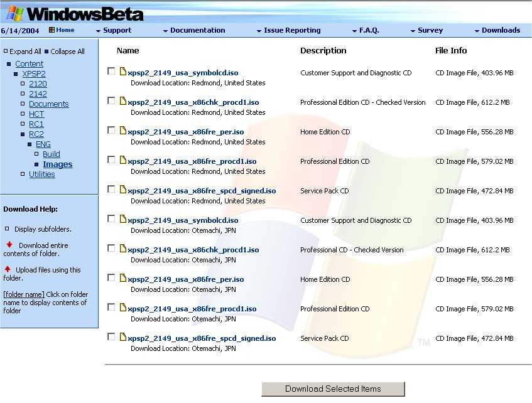Expand the RC1 folder node square
The width and height of the screenshot is (532, 403).
click(23, 124)
